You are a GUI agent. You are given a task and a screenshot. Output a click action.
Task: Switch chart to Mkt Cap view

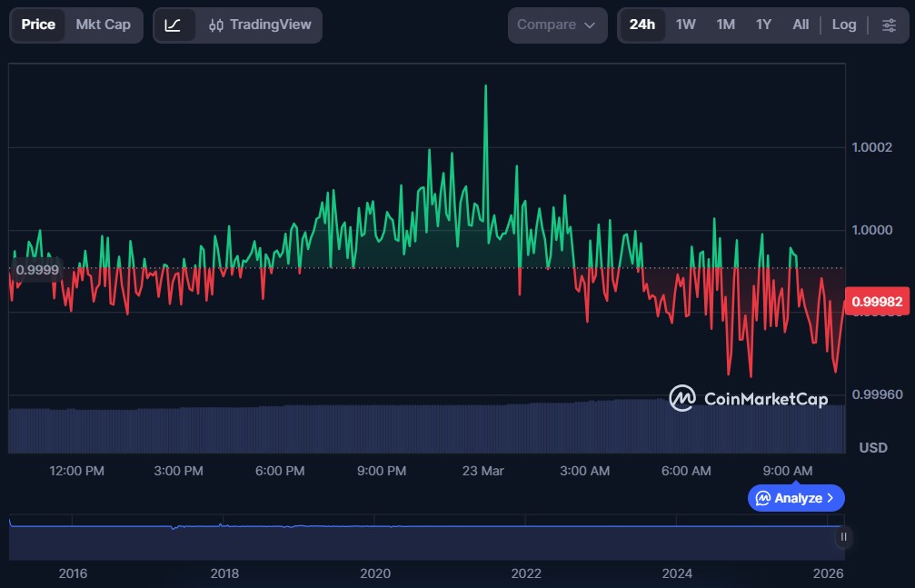[x=103, y=25]
